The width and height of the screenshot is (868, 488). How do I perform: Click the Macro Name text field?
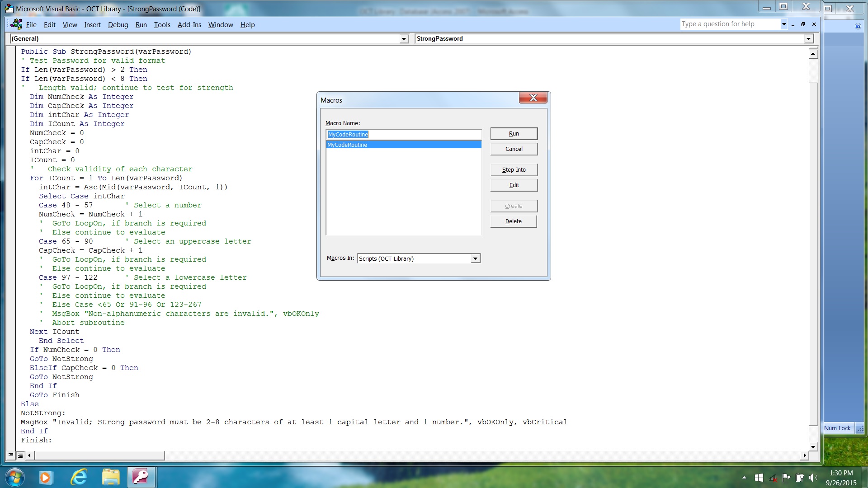(404, 135)
